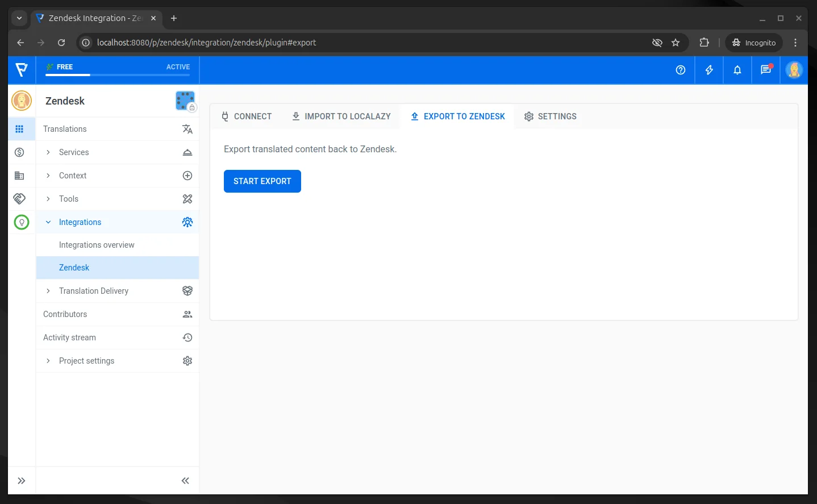The image size is (817, 504).
Task: Open the help question mark icon
Action: pyautogui.click(x=680, y=70)
